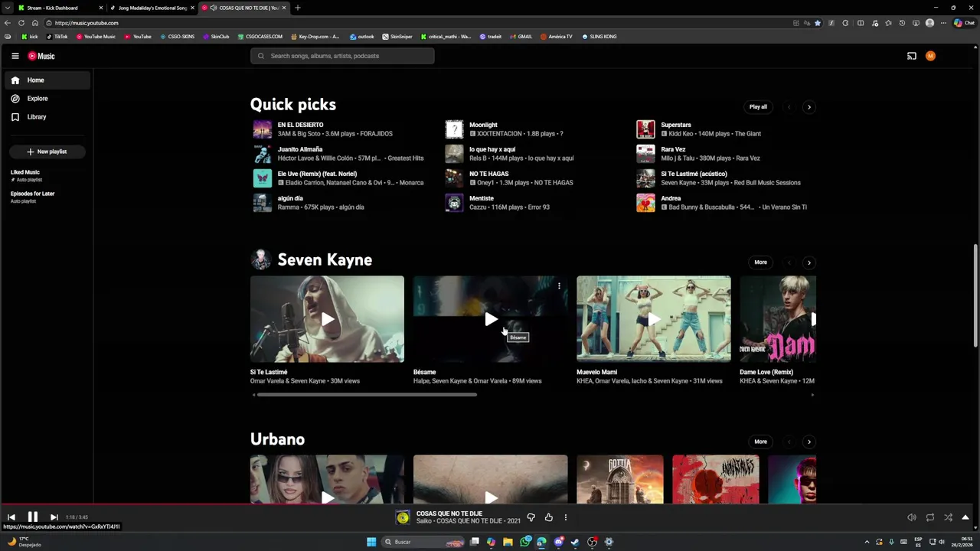Play Moonlight by XXXTENTACION

pyautogui.click(x=455, y=129)
